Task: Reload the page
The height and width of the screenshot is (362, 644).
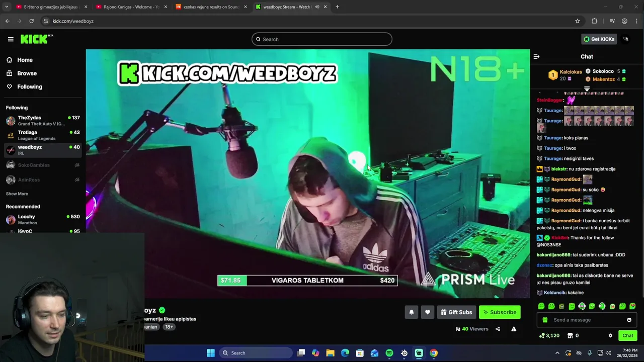Action: [x=31, y=21]
